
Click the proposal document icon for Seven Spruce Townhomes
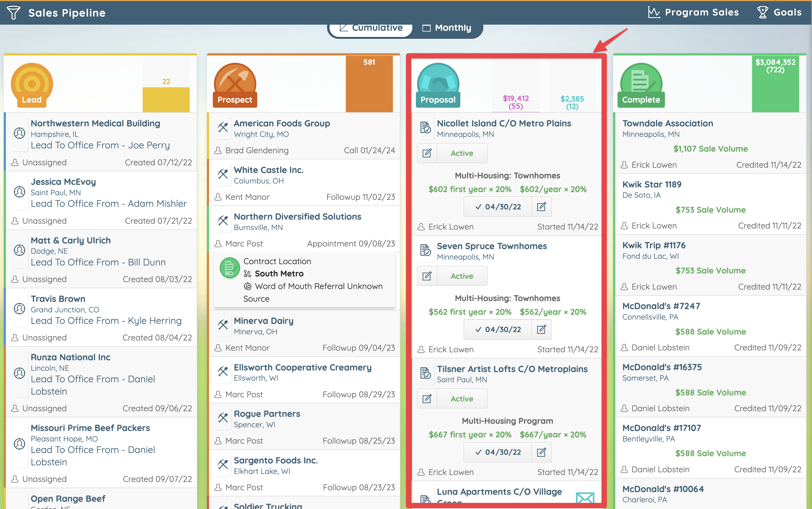pyautogui.click(x=426, y=250)
